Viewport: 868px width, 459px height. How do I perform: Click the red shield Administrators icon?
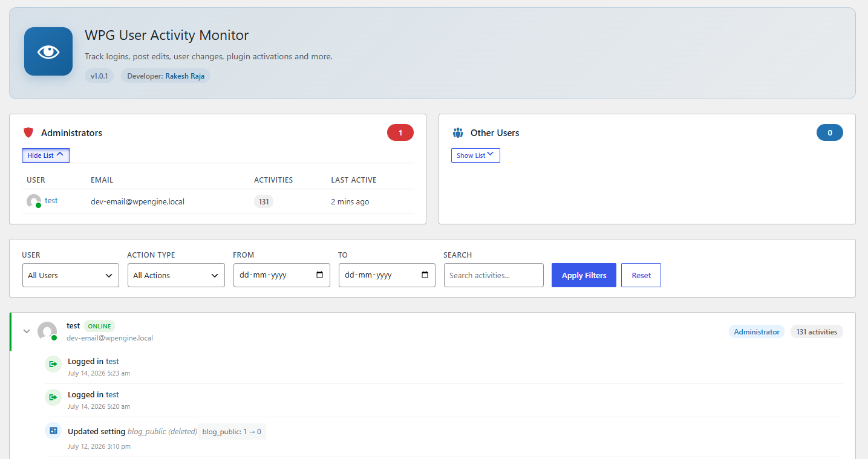coord(28,132)
